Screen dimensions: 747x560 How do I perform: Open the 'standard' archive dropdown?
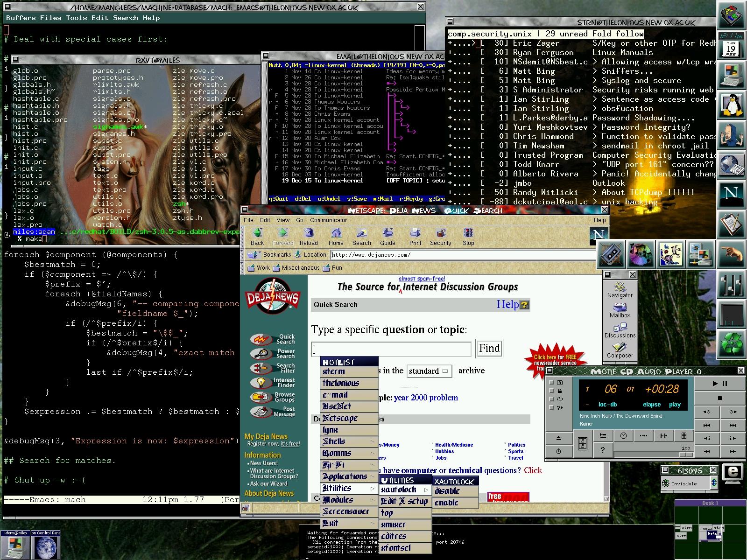coord(429,371)
